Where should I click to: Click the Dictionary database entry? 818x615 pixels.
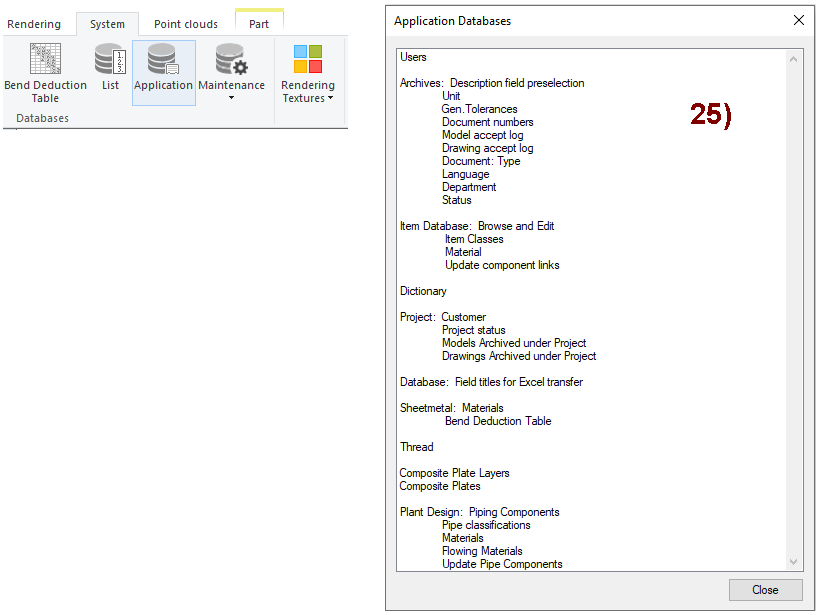423,291
